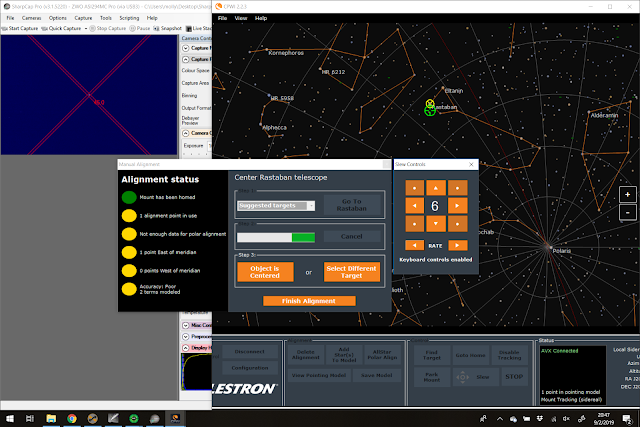
Task: Click the up-left diagonal slew button
Action: 415,188
